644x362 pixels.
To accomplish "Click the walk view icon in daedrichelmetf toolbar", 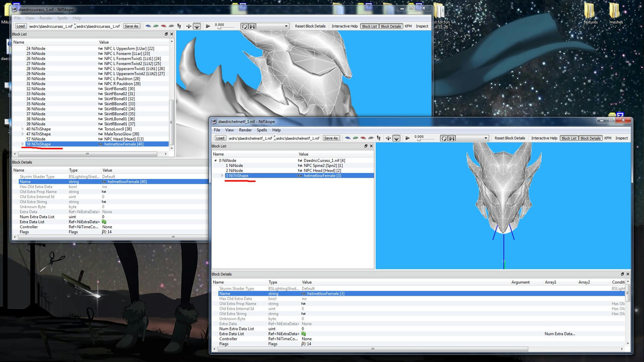I will coord(379,138).
